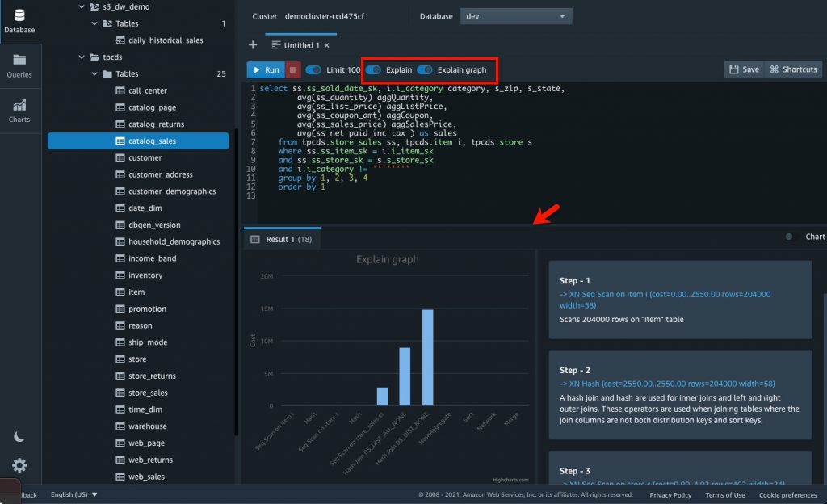The height and width of the screenshot is (504, 827).
Task: Click the s3_dw_demo schema icon
Action: pos(94,6)
